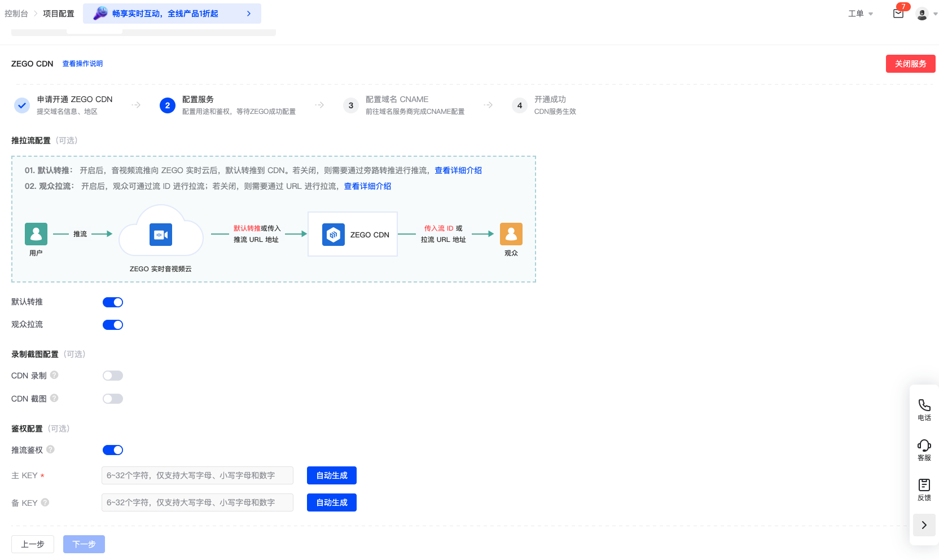Open the feedback form icon

tap(924, 485)
